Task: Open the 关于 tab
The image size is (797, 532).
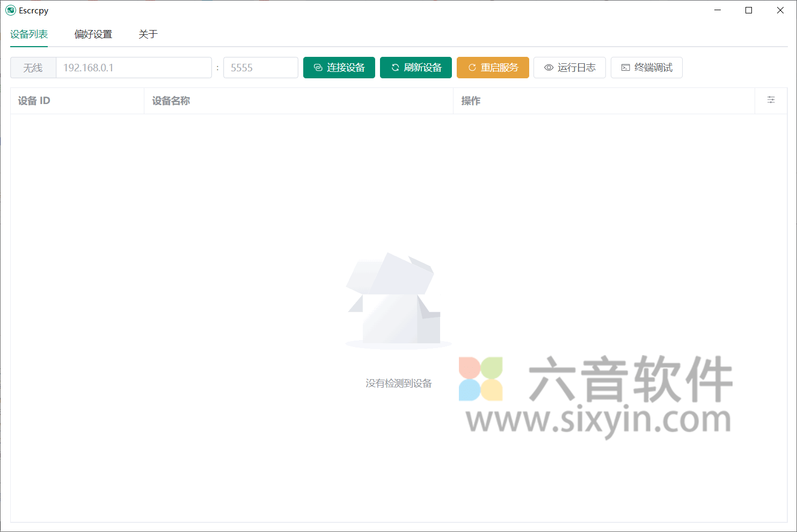Action: coord(148,34)
